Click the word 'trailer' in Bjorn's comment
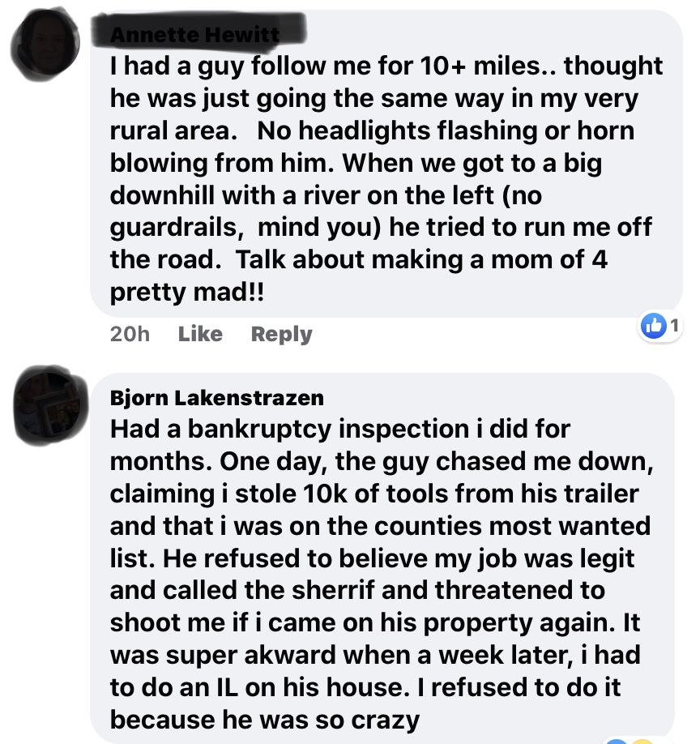 pos(599,494)
